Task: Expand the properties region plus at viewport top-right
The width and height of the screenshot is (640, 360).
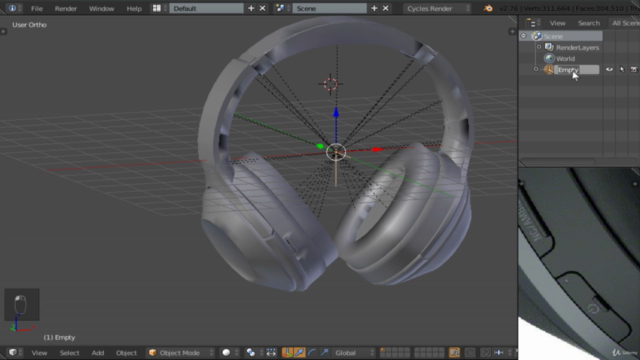Action: (x=512, y=31)
